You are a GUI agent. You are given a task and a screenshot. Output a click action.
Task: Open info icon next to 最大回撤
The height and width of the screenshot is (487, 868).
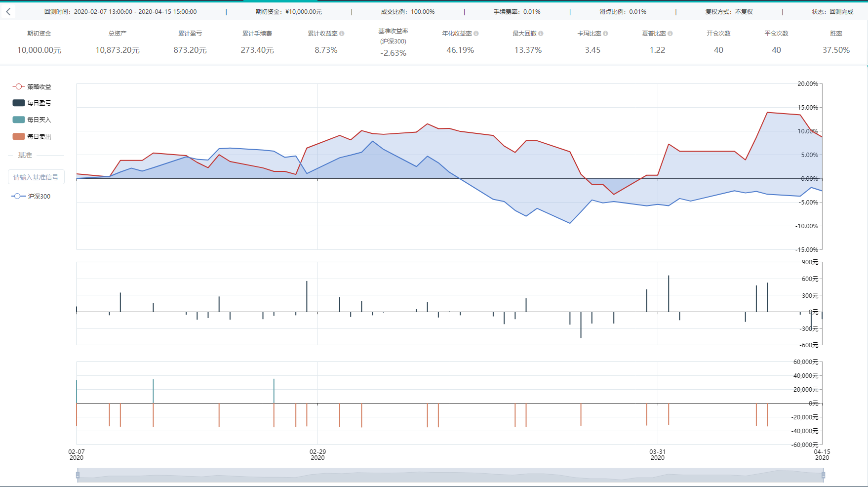coord(541,34)
